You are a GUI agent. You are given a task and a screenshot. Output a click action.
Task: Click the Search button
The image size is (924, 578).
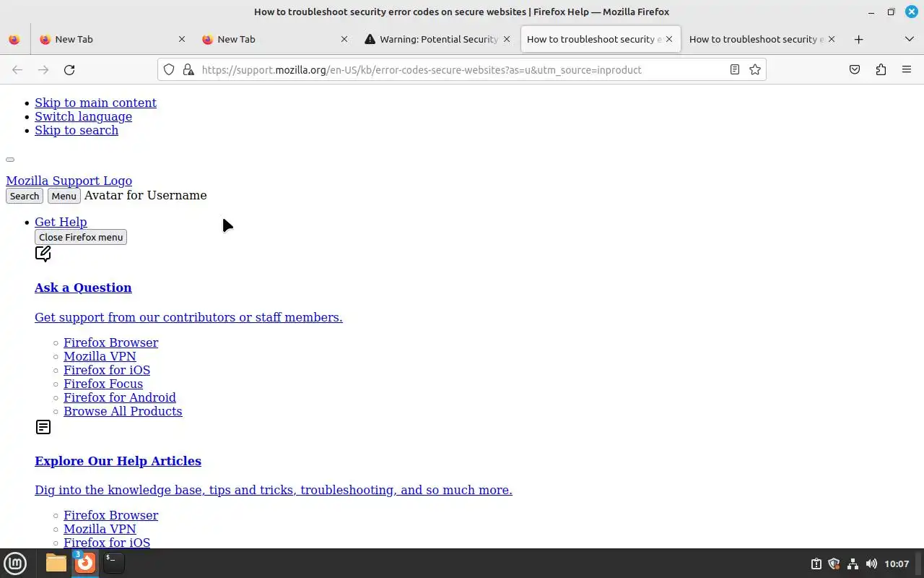click(x=25, y=196)
